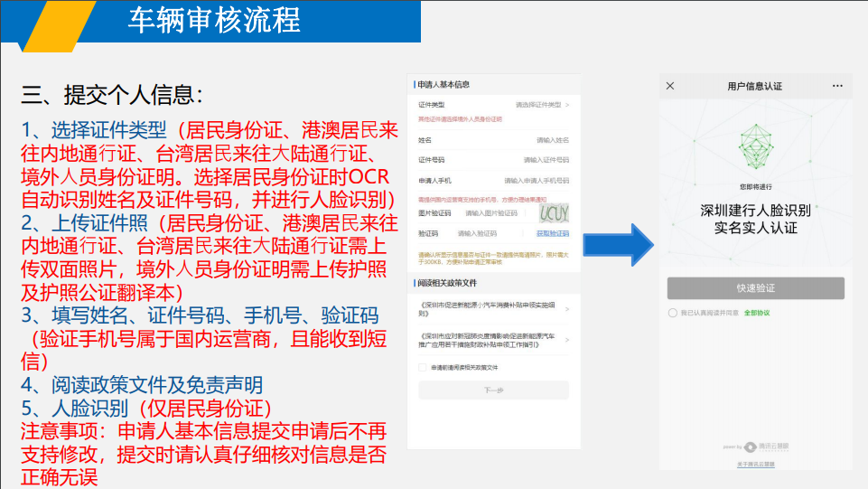The image size is (868, 489).
Task: Click the 腾讯云慧眼 eye logo
Action: [x=750, y=447]
